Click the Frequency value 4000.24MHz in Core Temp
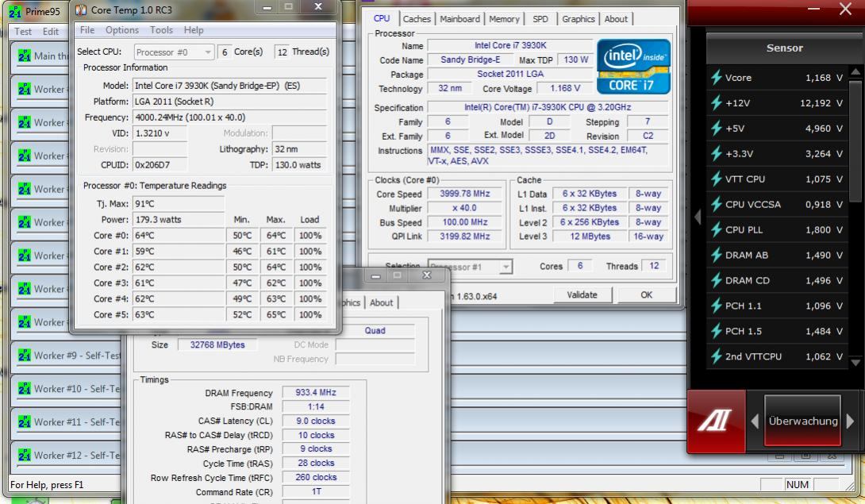This screenshot has height=504, width=865. (x=229, y=117)
